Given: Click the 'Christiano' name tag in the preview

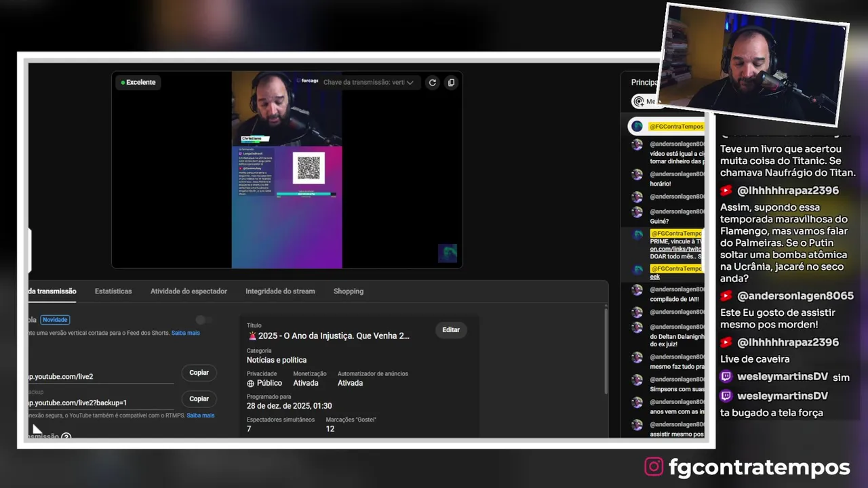Looking at the screenshot, I should click(254, 138).
